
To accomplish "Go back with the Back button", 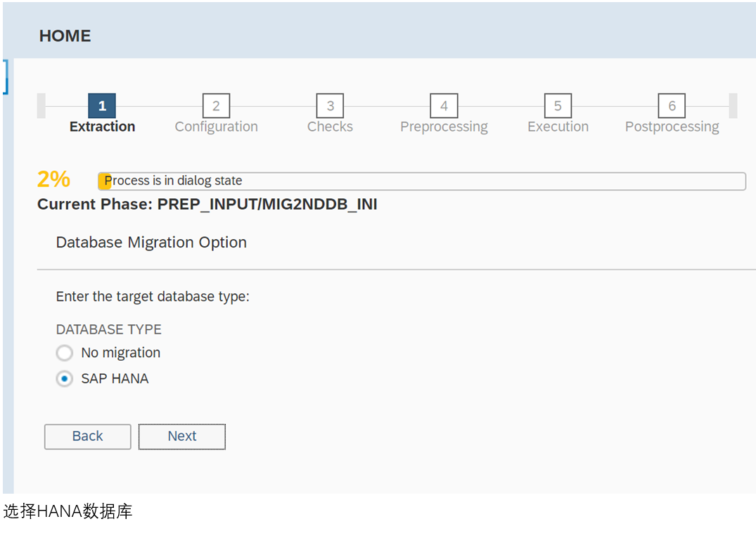I will pos(88,437).
